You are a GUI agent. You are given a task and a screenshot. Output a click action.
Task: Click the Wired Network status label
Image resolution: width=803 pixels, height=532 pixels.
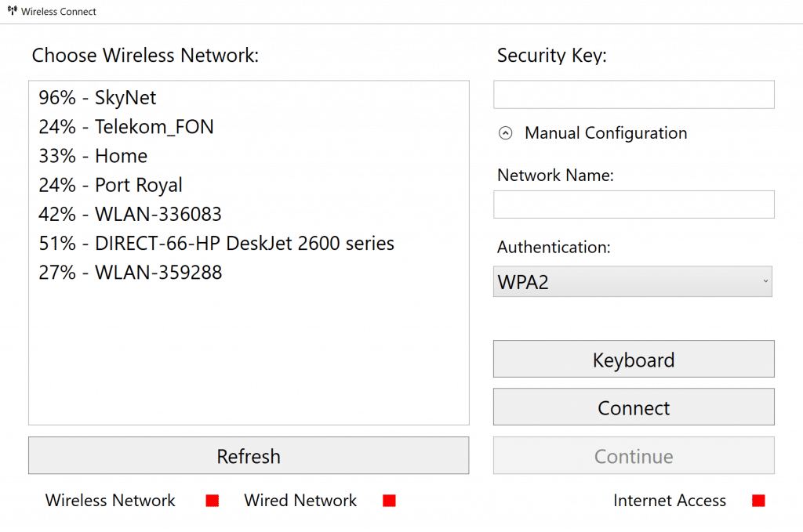pyautogui.click(x=300, y=501)
